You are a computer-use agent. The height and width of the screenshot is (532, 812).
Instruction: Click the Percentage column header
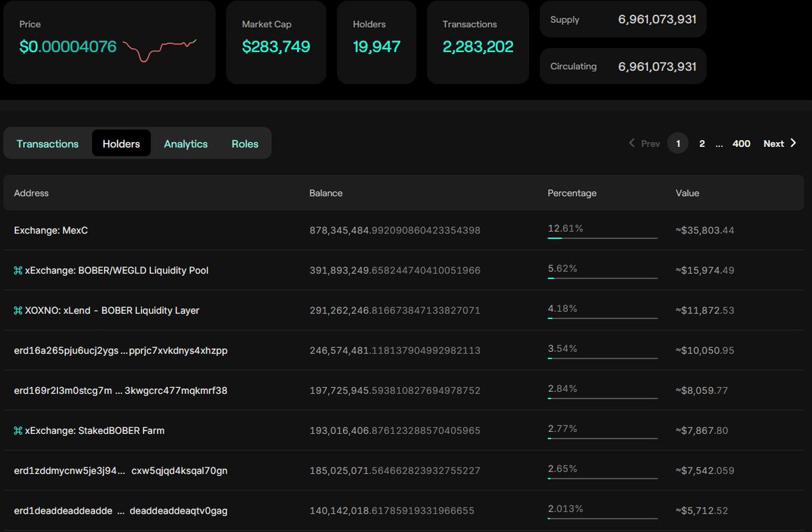[572, 193]
